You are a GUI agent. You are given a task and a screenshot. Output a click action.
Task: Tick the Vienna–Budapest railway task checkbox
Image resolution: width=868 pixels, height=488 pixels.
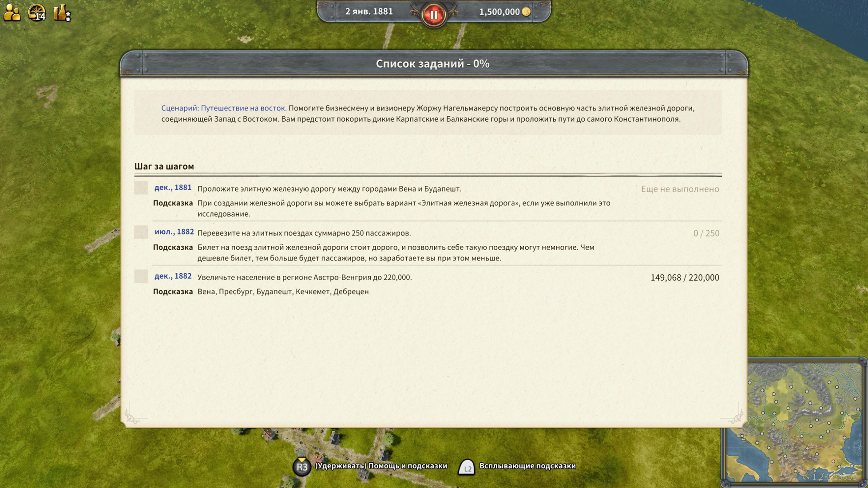pos(141,188)
